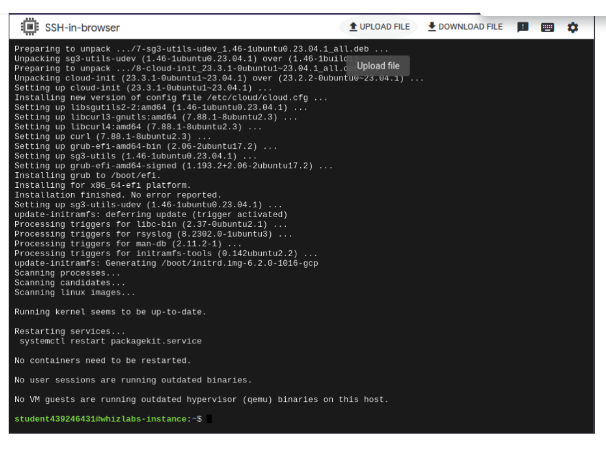Click 'Installation finished. No error reported.' line
The height and width of the screenshot is (450, 606).
pos(118,195)
